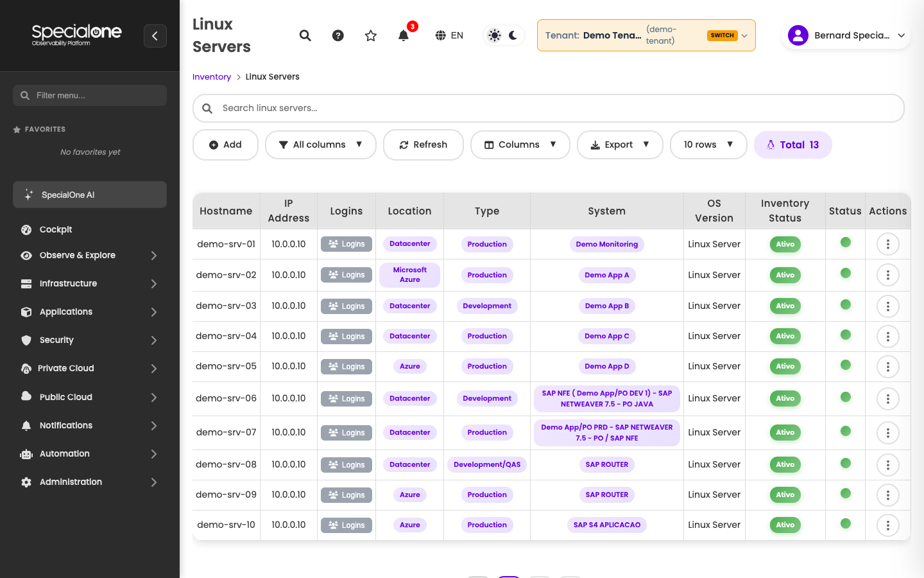
Task: Open notifications bell with 3 alerts
Action: [x=404, y=35]
